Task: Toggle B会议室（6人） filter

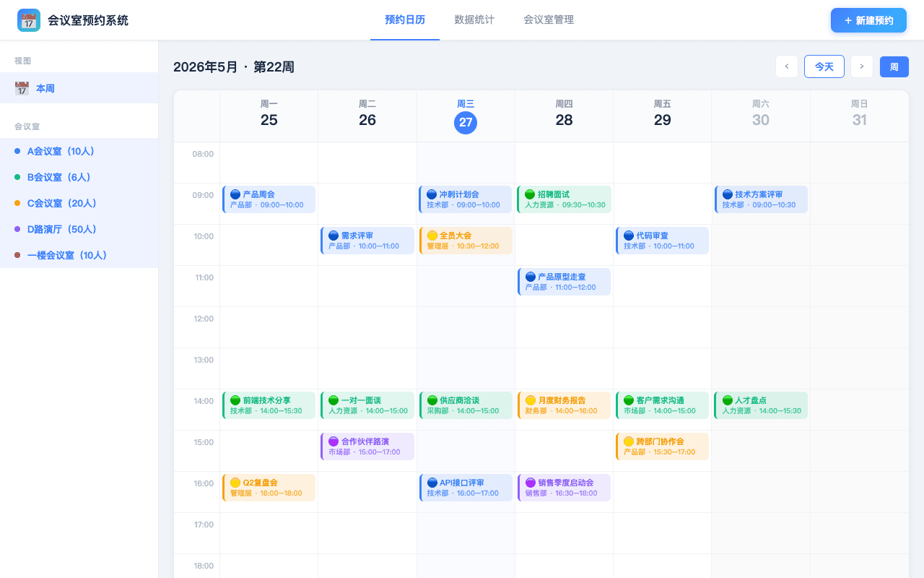Action: (79, 177)
